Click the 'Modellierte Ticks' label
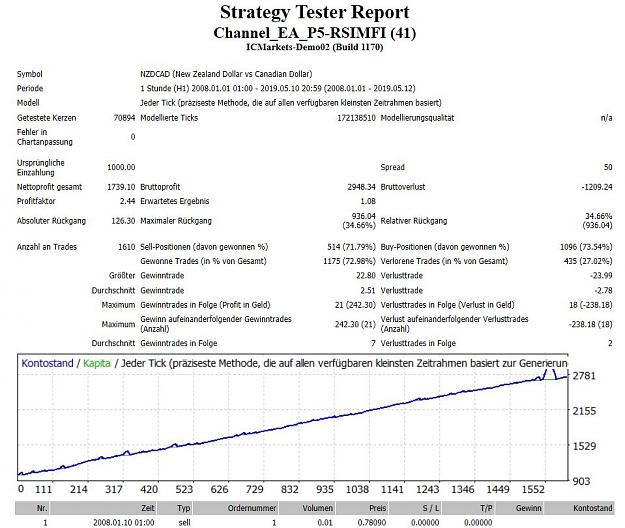 click(169, 118)
